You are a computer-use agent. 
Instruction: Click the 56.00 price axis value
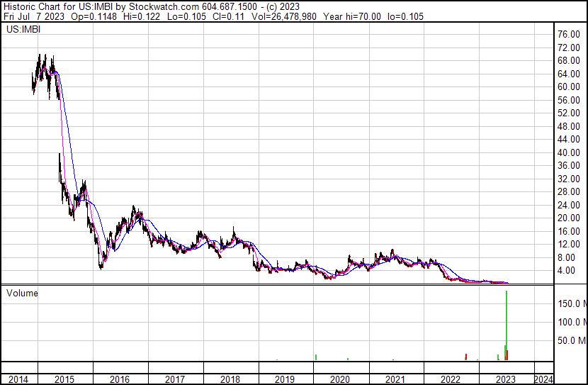569,100
